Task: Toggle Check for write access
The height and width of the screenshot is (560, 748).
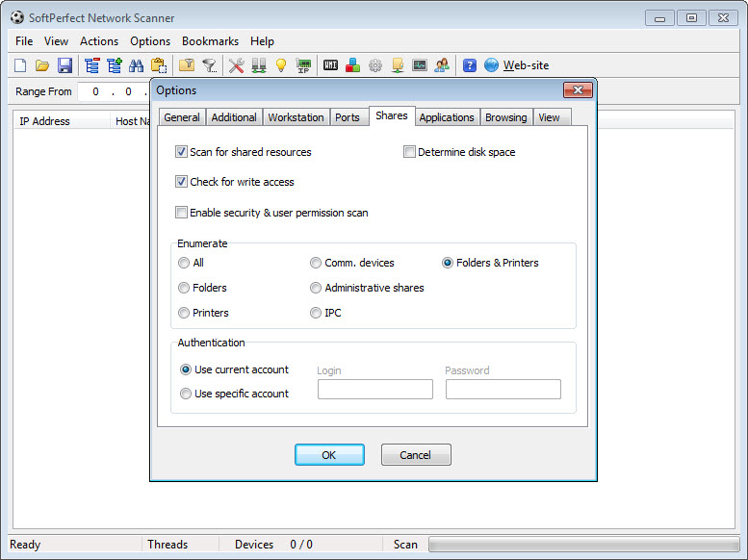Action: 181,182
